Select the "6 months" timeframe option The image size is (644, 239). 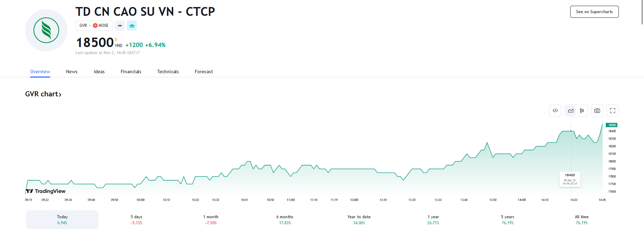[x=284, y=220]
